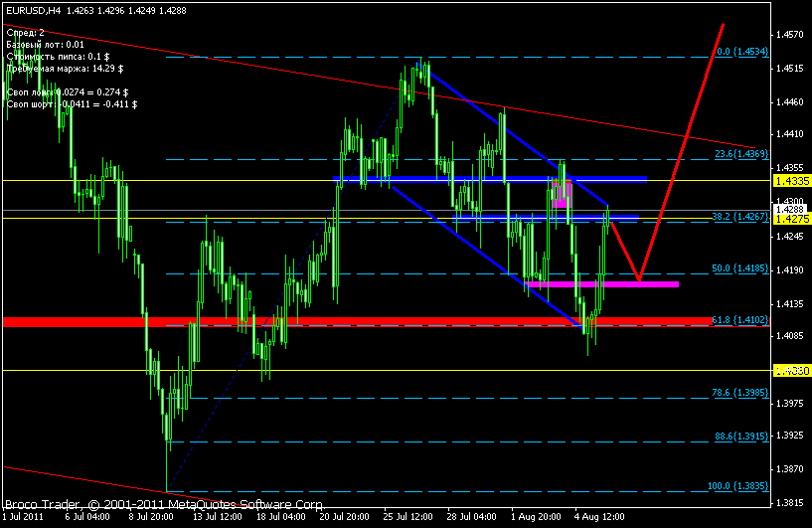
Task: Click 1.4085 on the price scale
Action: [790, 336]
